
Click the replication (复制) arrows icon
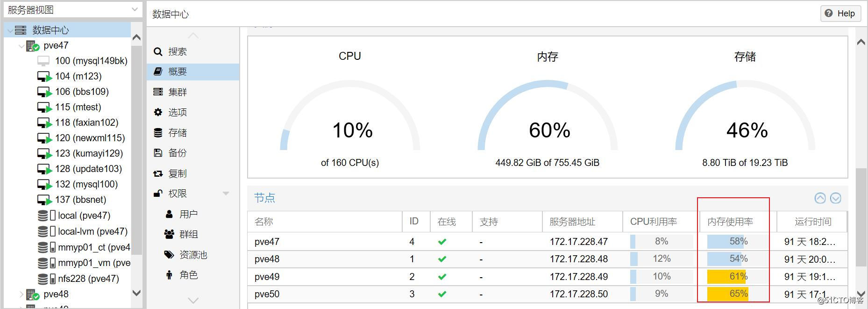coord(158,173)
